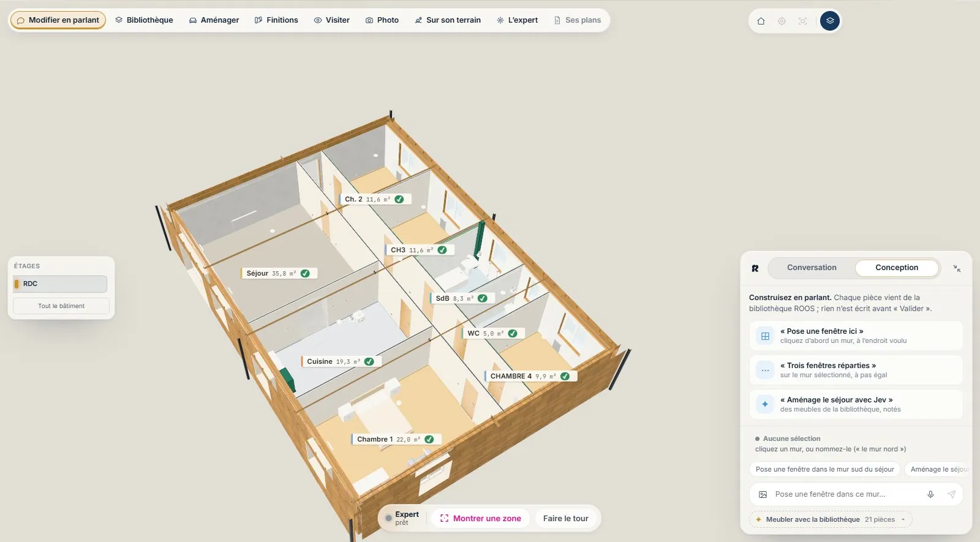Image resolution: width=980 pixels, height=542 pixels.
Task: Open the Bibliothèque menu
Action: (144, 20)
